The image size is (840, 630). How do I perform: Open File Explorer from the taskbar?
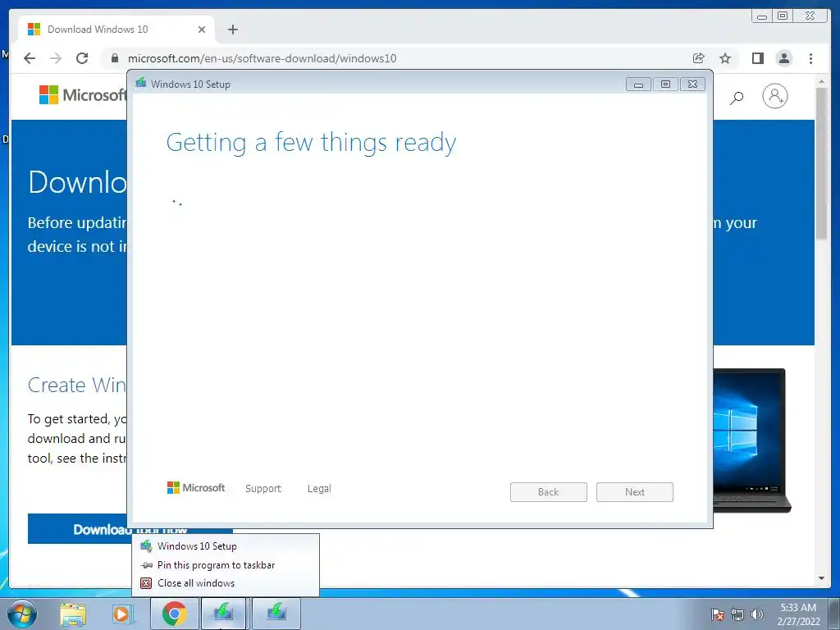point(73,614)
